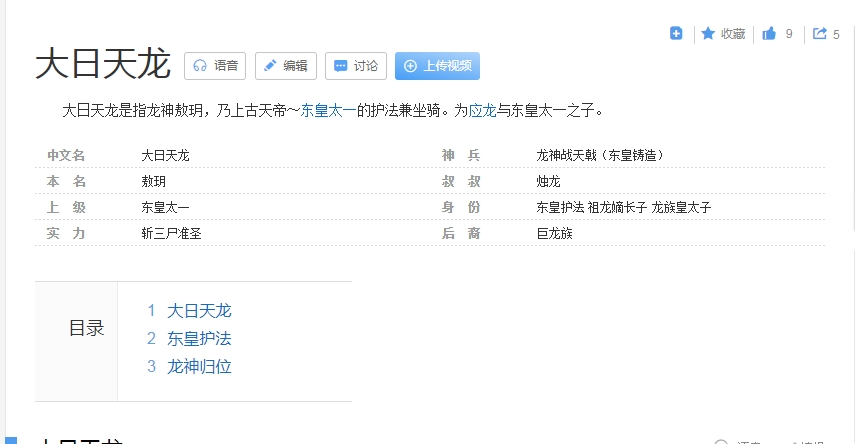The width and height of the screenshot is (855, 444).
Task: Navigate to section 3 龙神归位
Action: pos(199,366)
